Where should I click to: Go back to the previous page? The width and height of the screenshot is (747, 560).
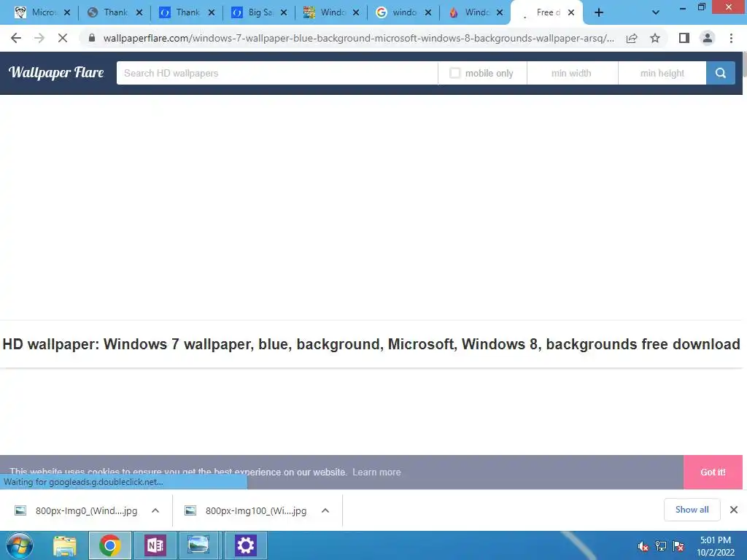pyautogui.click(x=16, y=38)
